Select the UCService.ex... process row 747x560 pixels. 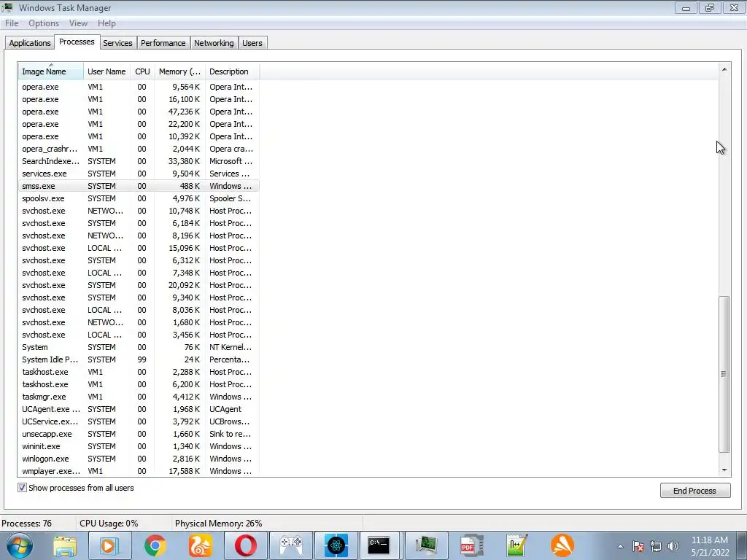[x=139, y=421]
